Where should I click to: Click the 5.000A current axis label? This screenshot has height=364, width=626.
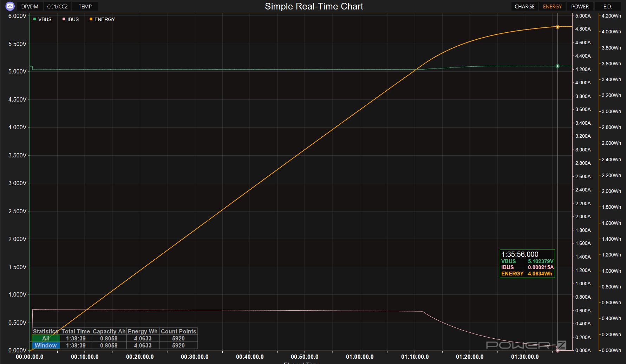(583, 16)
